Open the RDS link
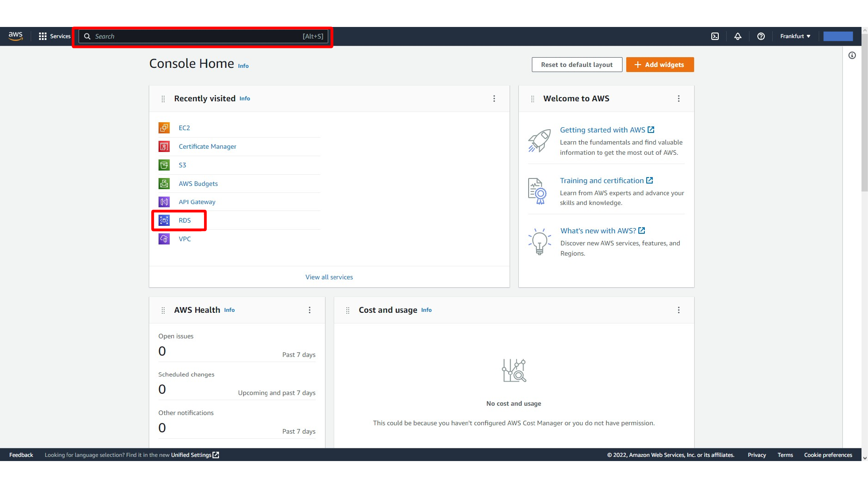868x488 pixels. [x=185, y=220]
